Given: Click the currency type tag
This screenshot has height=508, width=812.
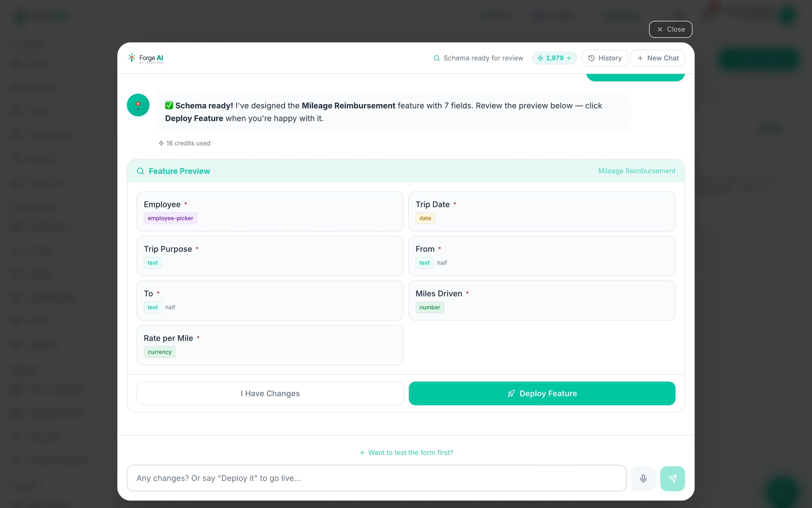Looking at the screenshot, I should coord(160,352).
